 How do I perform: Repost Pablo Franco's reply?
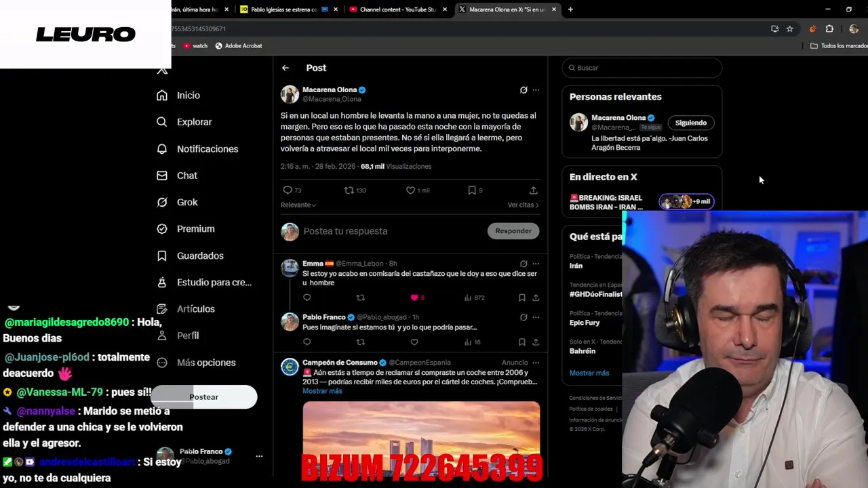[x=361, y=342]
